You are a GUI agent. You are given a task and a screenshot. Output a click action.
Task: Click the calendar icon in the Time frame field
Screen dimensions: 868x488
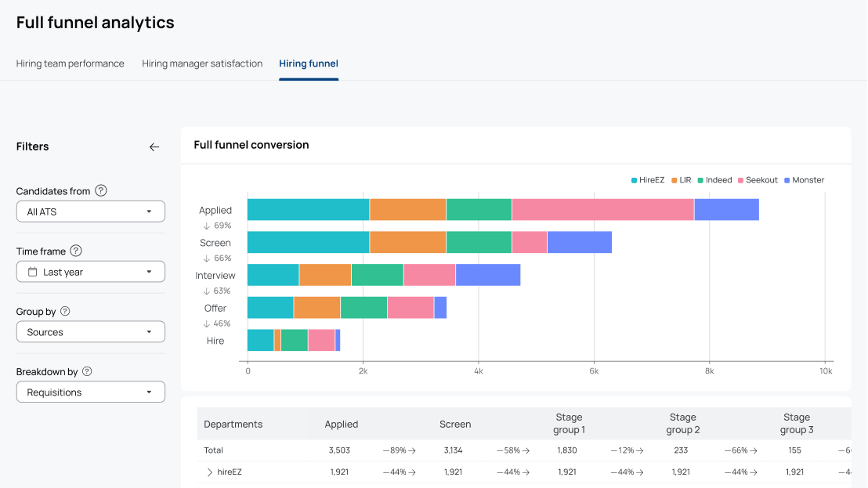coord(33,273)
